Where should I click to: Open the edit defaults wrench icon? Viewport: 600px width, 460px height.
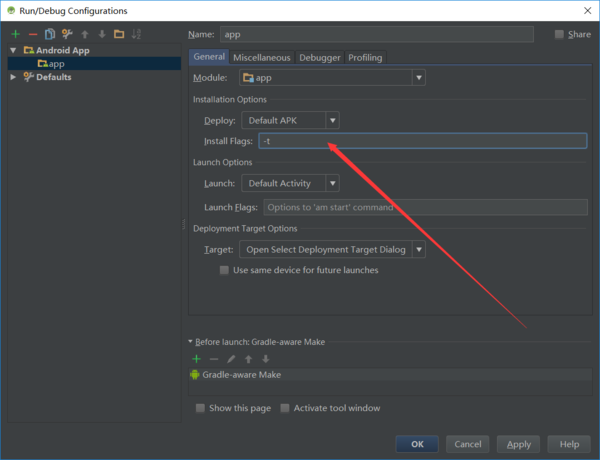point(67,34)
